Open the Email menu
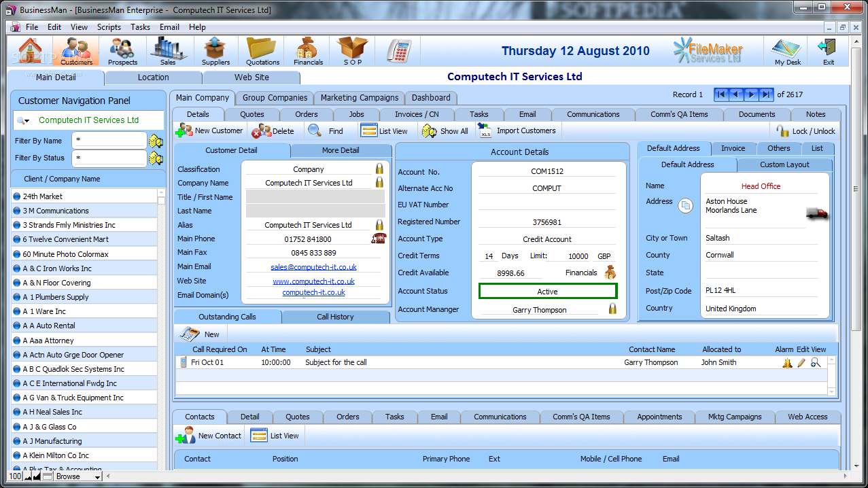Screen dimensions: 868x488 point(169,27)
